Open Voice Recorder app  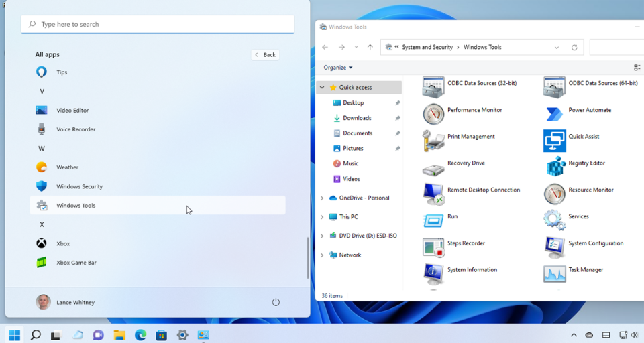[157, 129]
